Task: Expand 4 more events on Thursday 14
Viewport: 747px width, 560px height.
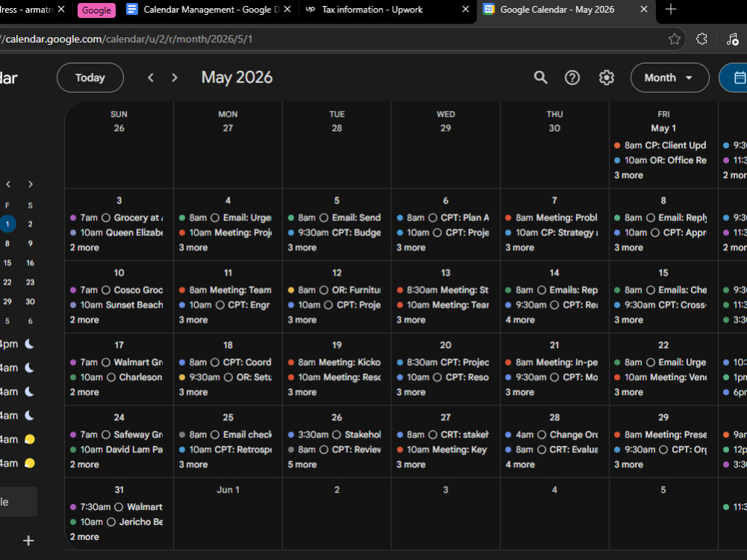Action: 520,320
